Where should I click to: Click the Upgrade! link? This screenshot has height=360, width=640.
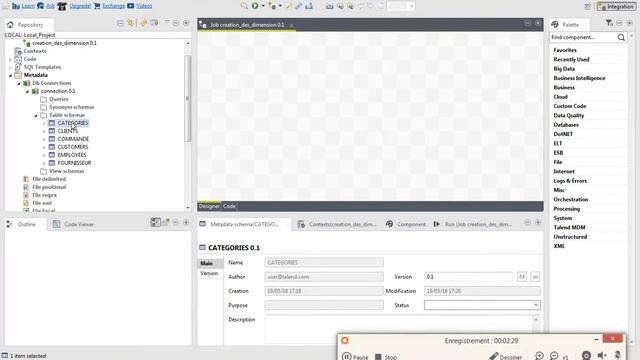(80, 6)
